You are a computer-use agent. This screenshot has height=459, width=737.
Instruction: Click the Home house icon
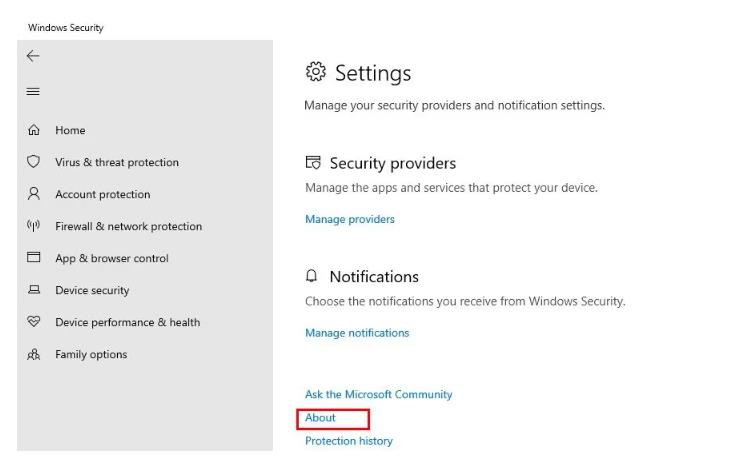(x=33, y=130)
